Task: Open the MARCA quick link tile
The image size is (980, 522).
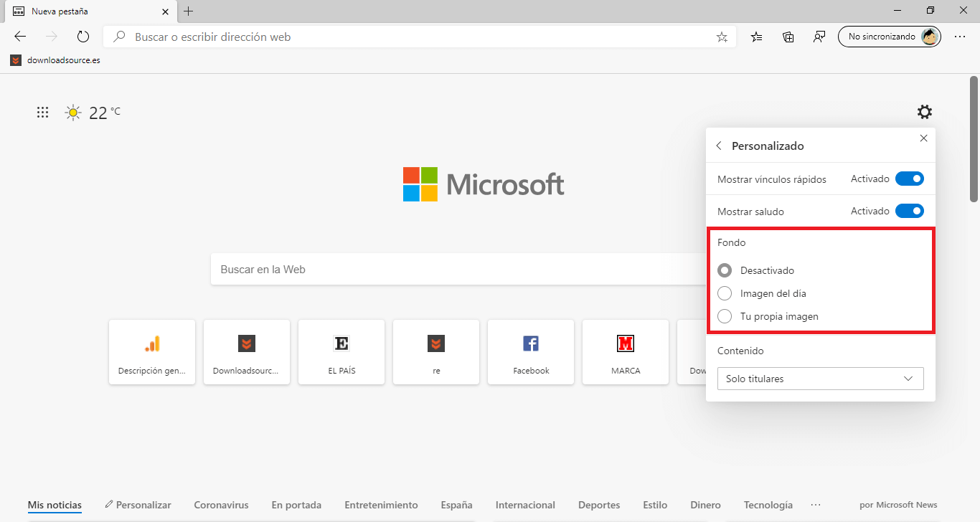Action: (x=626, y=352)
